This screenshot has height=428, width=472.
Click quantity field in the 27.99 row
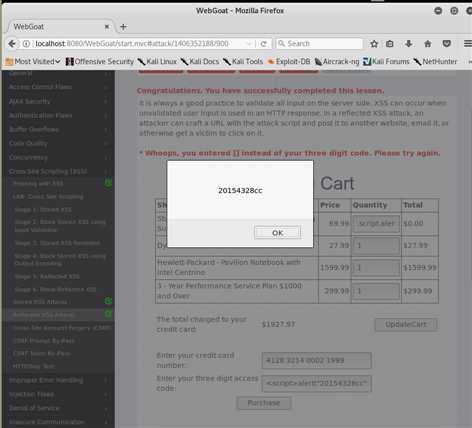pyautogui.click(x=376, y=246)
